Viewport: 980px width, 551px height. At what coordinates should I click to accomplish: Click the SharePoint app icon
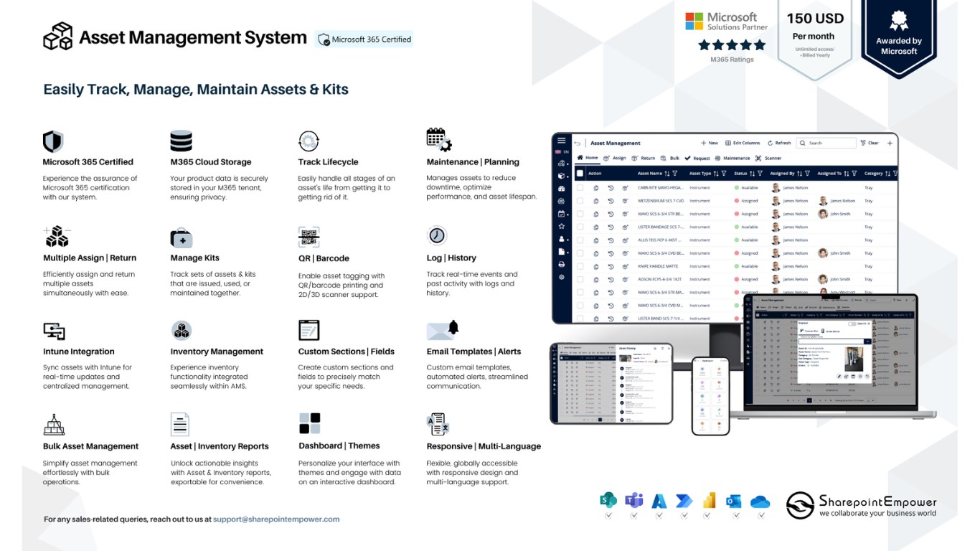coord(608,500)
